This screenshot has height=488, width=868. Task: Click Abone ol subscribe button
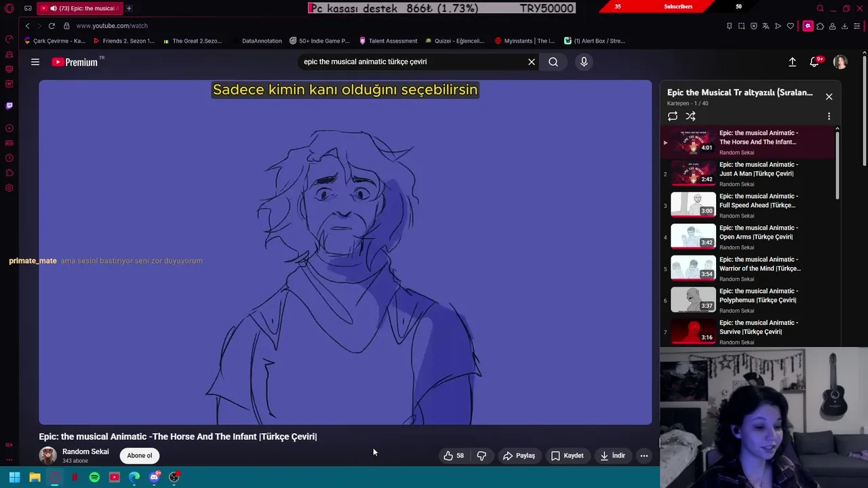click(140, 455)
